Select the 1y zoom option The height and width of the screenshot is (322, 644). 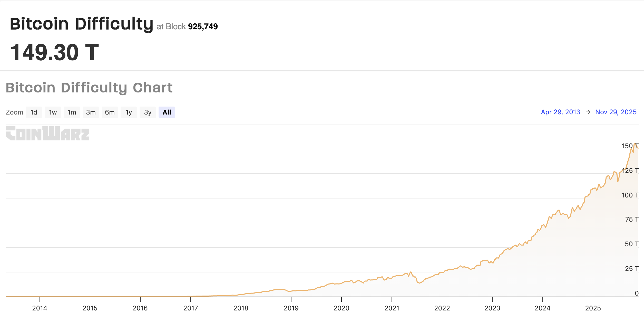pyautogui.click(x=129, y=112)
